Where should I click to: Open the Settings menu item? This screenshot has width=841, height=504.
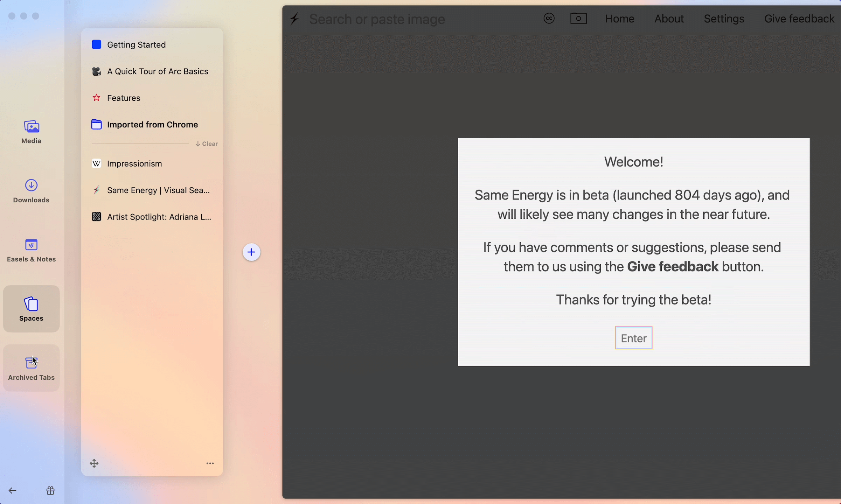[x=724, y=19]
